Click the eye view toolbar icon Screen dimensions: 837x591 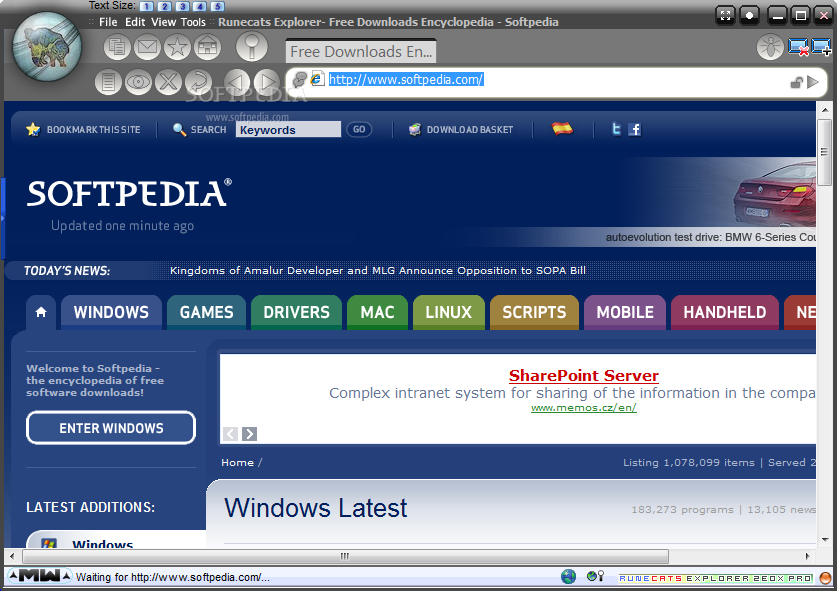138,82
